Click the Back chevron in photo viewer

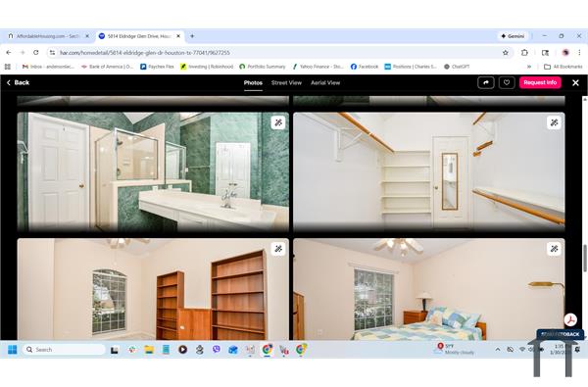pyautogui.click(x=9, y=82)
